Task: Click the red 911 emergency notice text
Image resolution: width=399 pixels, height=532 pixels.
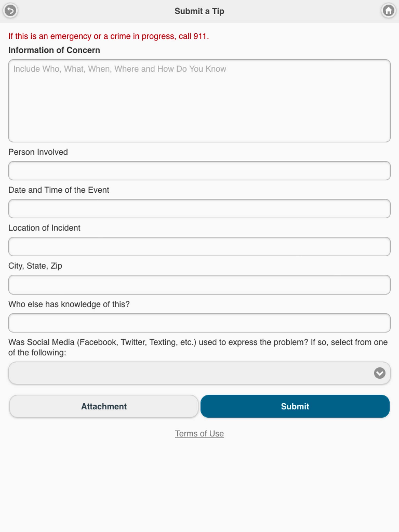Action: pos(109,36)
